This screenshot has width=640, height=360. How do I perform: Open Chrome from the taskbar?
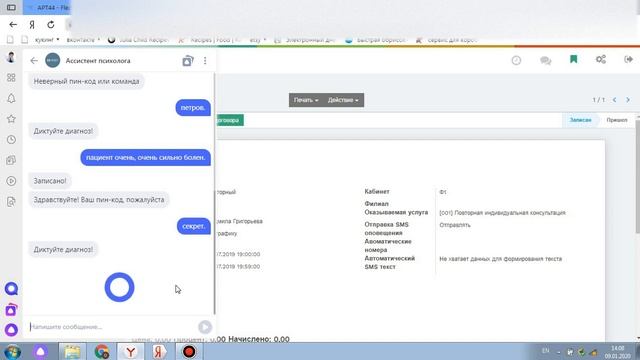pos(102,351)
